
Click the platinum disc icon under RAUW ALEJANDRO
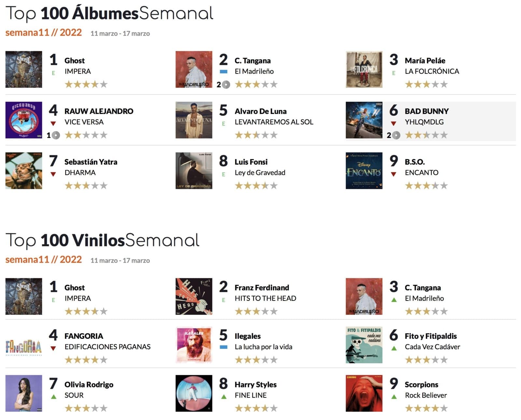[x=56, y=135]
